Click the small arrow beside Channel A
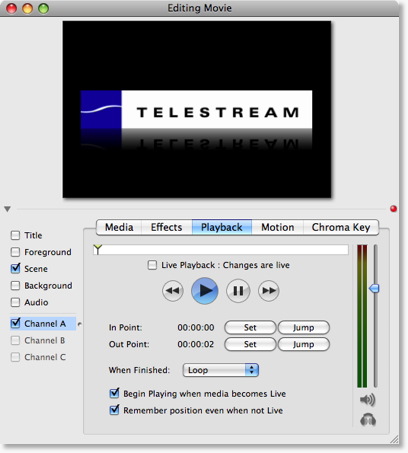The height and width of the screenshot is (453, 408). [x=79, y=324]
